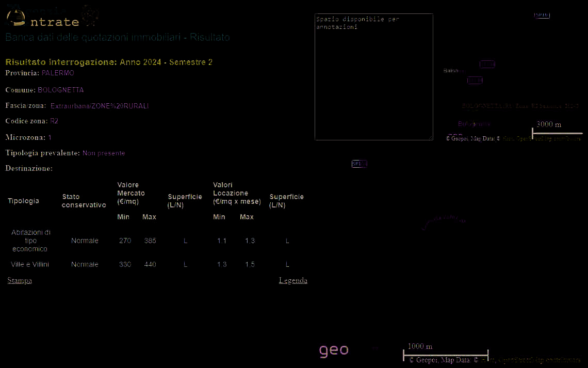Click the road marker below the annotation box
The image size is (588, 368).
tap(359, 164)
